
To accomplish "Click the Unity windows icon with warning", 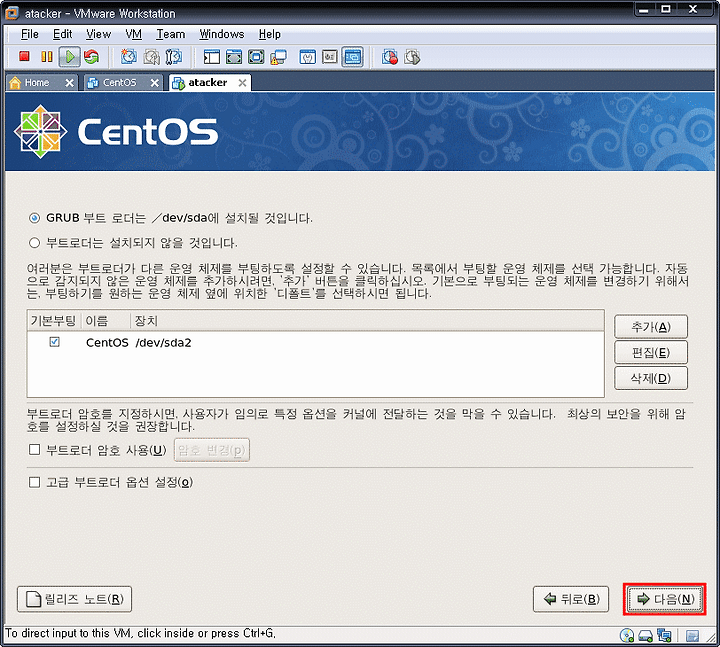I will (x=278, y=57).
